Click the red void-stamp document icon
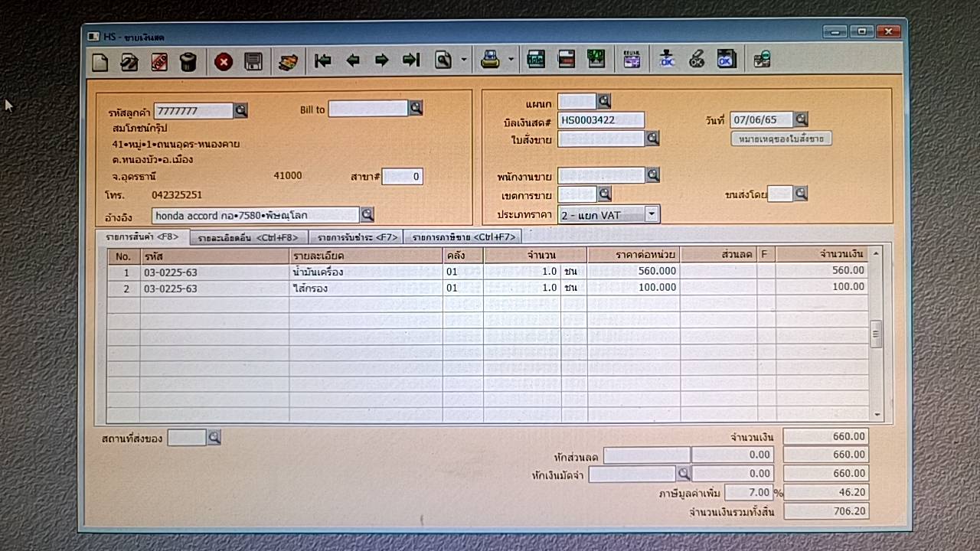This screenshot has width=980, height=551. point(159,61)
